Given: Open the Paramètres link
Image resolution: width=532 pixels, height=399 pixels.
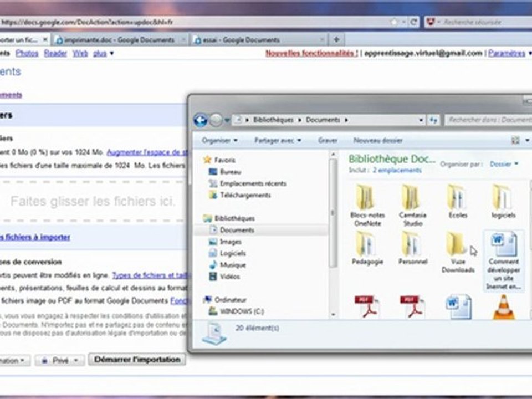Looking at the screenshot, I should tap(507, 53).
